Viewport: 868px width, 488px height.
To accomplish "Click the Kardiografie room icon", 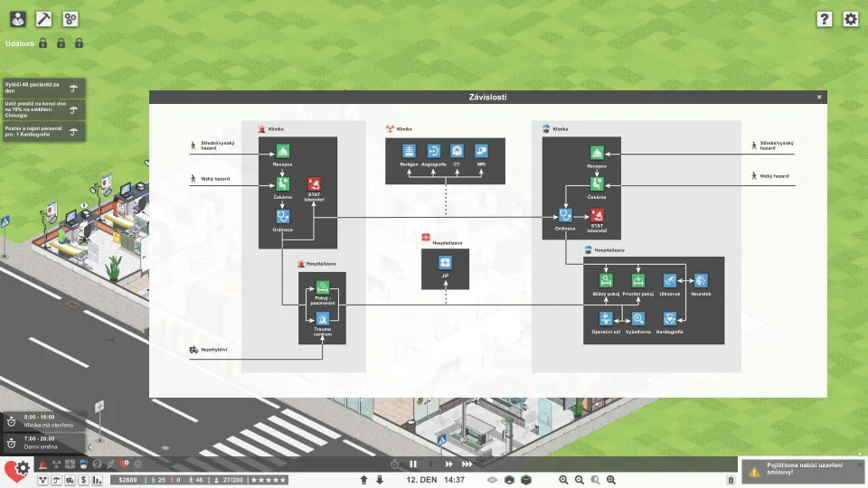I will [x=669, y=318].
